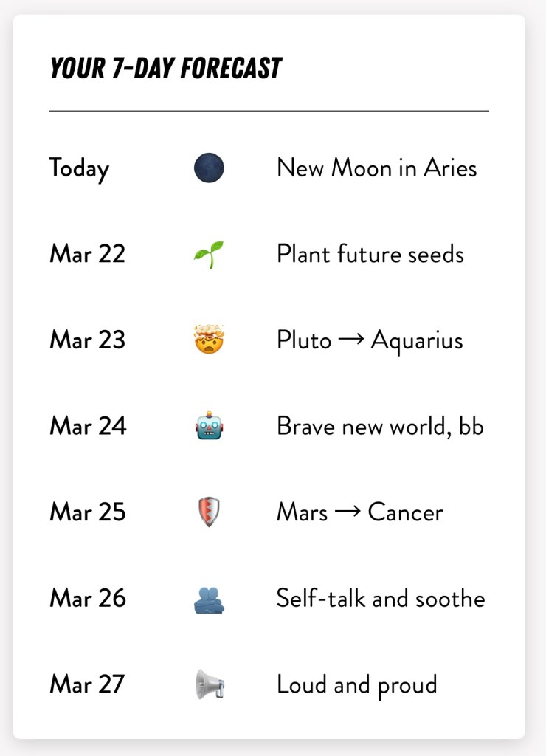The height and width of the screenshot is (756, 546).
Task: Select the 'Mar 27' date label
Action: pos(88,684)
